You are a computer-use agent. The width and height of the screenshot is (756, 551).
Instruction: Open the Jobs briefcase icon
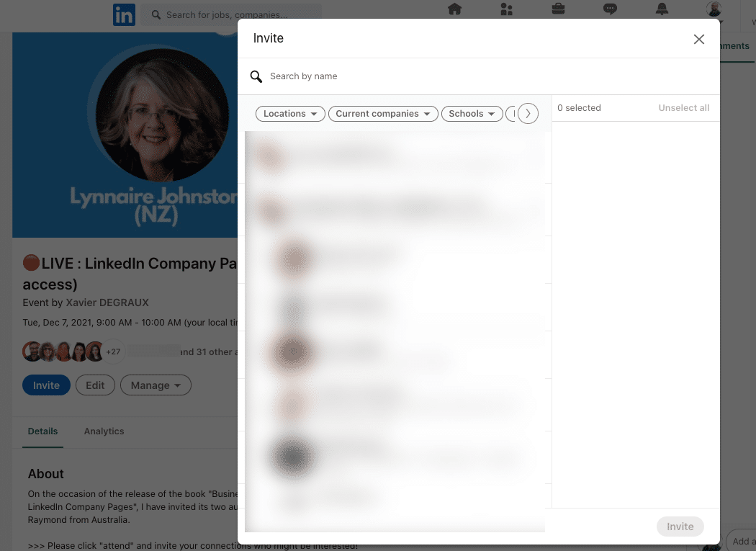pyautogui.click(x=558, y=9)
